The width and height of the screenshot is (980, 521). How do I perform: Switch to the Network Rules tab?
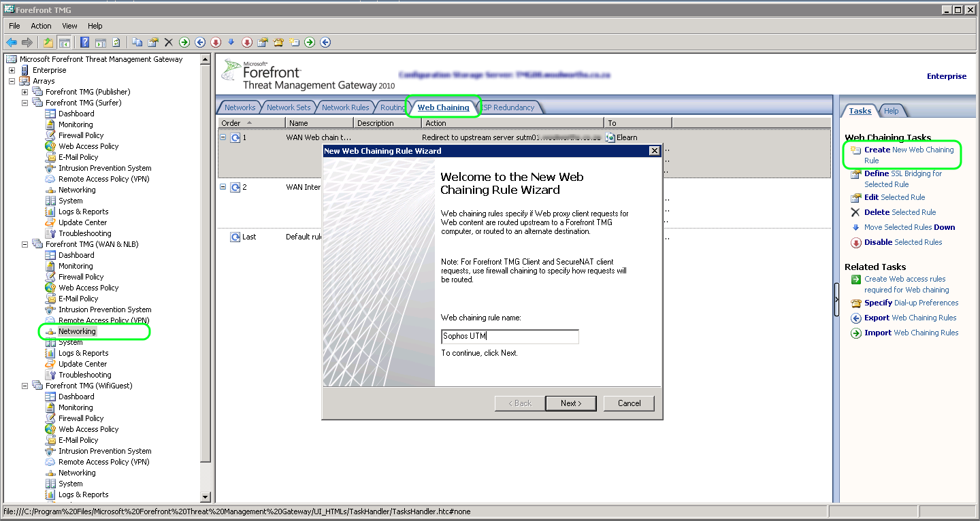tap(345, 107)
